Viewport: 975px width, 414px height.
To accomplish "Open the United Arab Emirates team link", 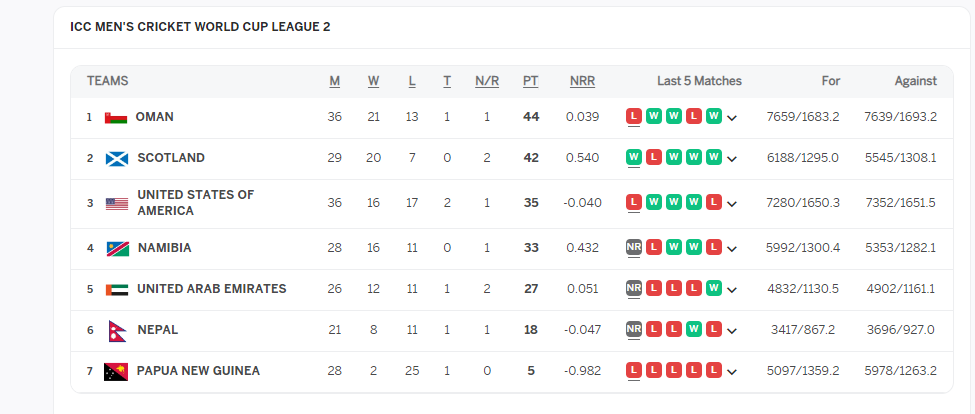I will 211,289.
